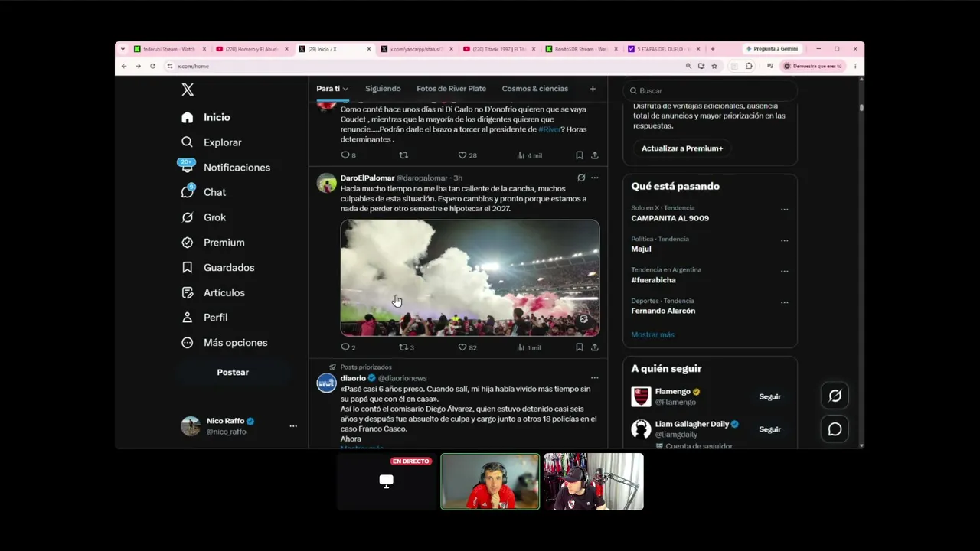Click Grok icon on DaroElPalomar post

[x=581, y=178]
